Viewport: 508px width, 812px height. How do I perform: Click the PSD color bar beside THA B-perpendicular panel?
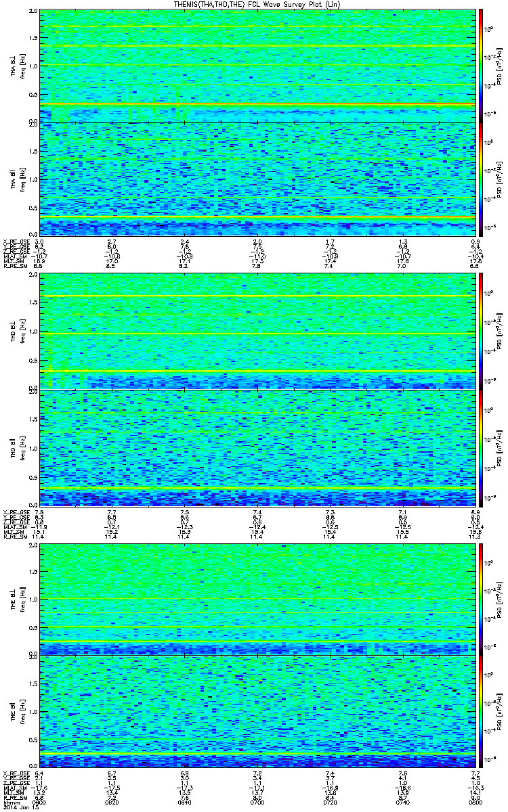coord(482,66)
